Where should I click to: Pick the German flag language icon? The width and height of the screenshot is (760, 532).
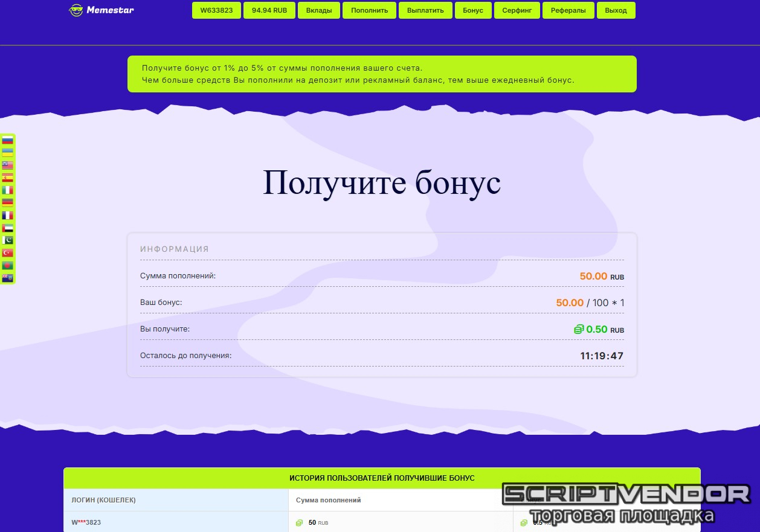click(x=7, y=203)
